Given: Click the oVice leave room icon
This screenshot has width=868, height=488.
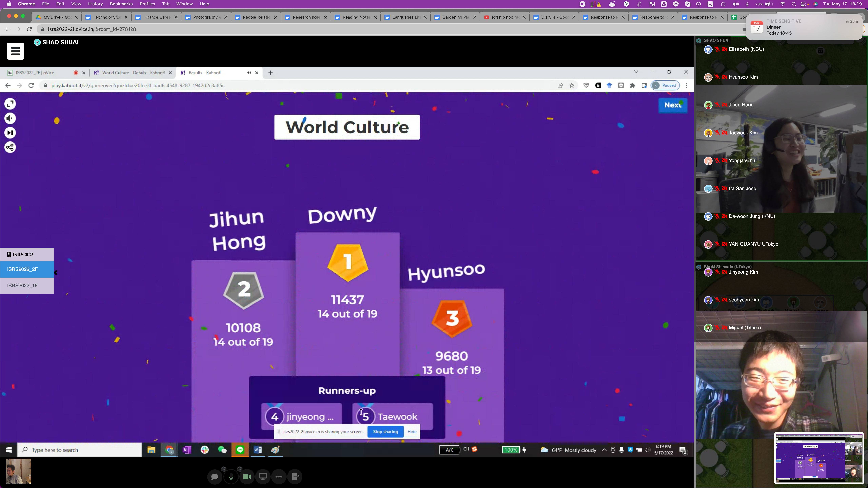Looking at the screenshot, I should pyautogui.click(x=295, y=476).
